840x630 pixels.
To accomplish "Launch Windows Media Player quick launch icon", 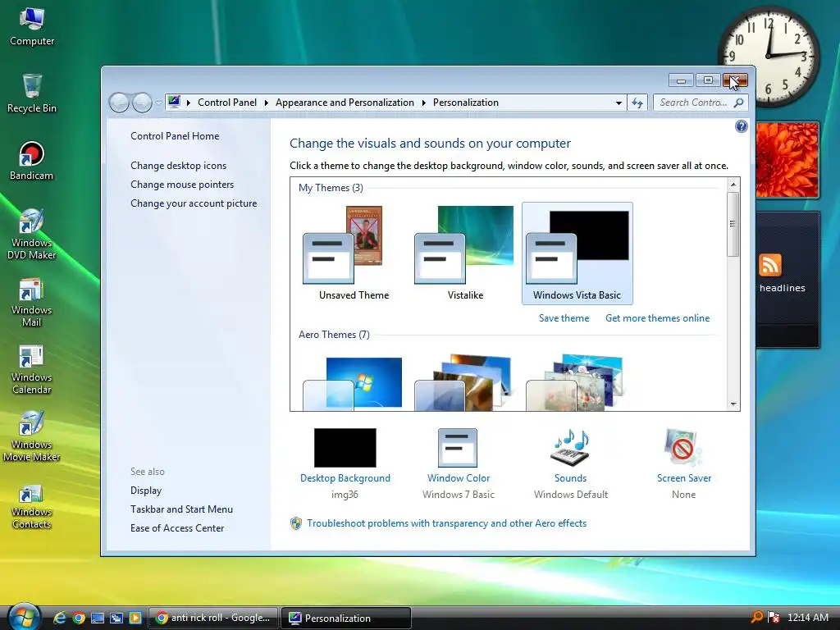I will 135,618.
